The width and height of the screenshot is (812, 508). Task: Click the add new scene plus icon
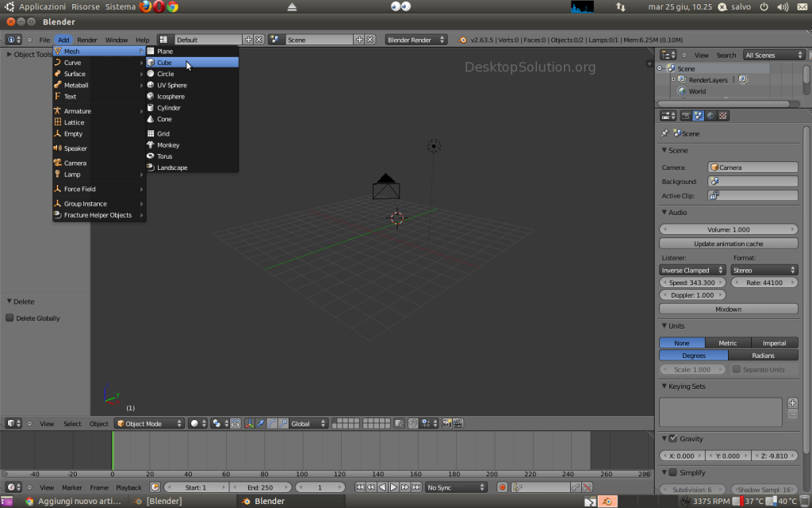(x=359, y=40)
